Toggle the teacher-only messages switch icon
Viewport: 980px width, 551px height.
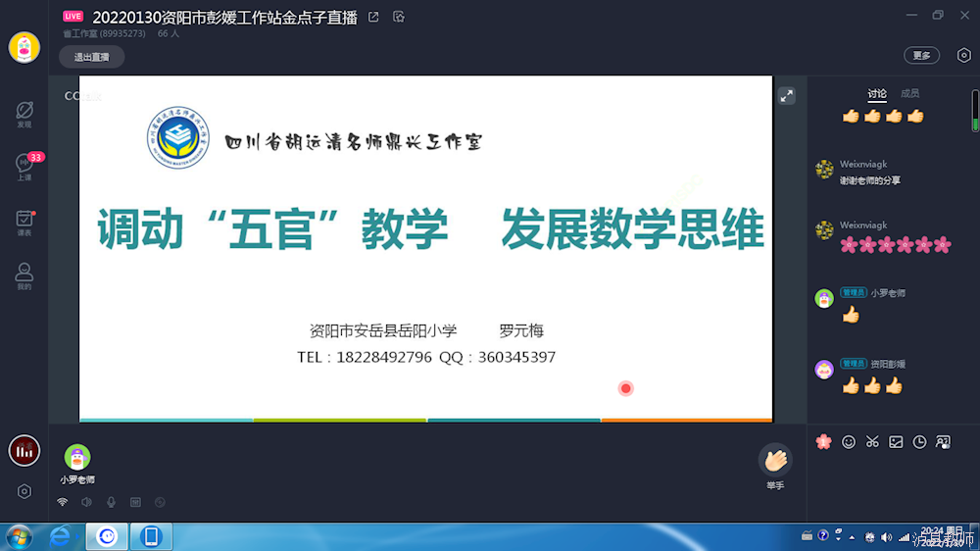tap(943, 442)
